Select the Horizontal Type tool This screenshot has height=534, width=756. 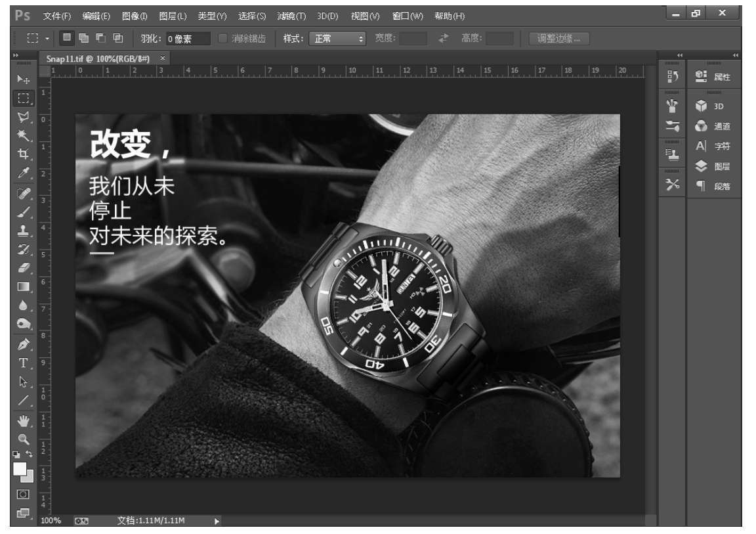click(23, 363)
